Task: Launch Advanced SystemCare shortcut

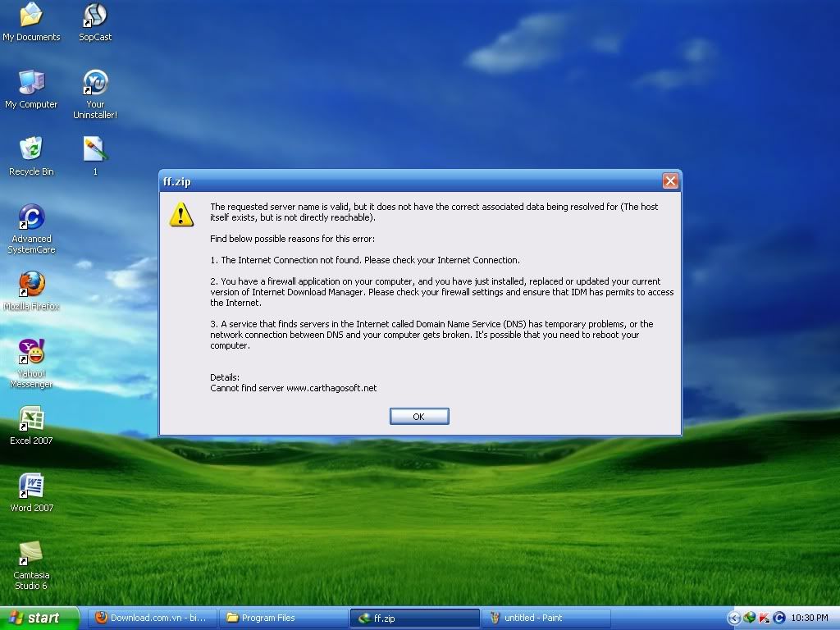Action: click(x=31, y=229)
